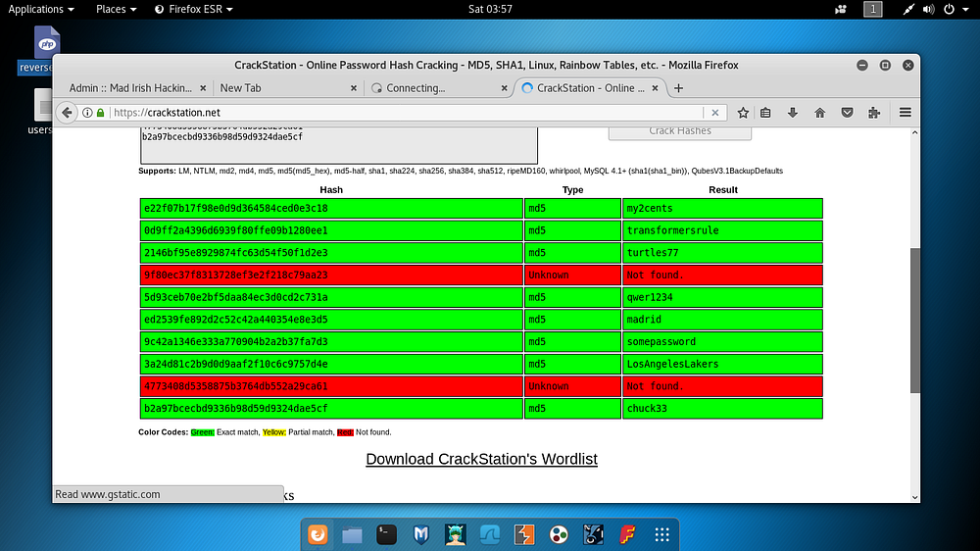Click the Firefox back arrow button
This screenshot has height=551, width=980.
67,113
